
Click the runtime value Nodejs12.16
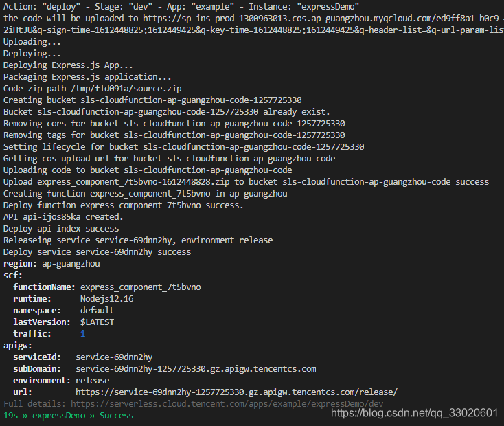click(x=106, y=299)
